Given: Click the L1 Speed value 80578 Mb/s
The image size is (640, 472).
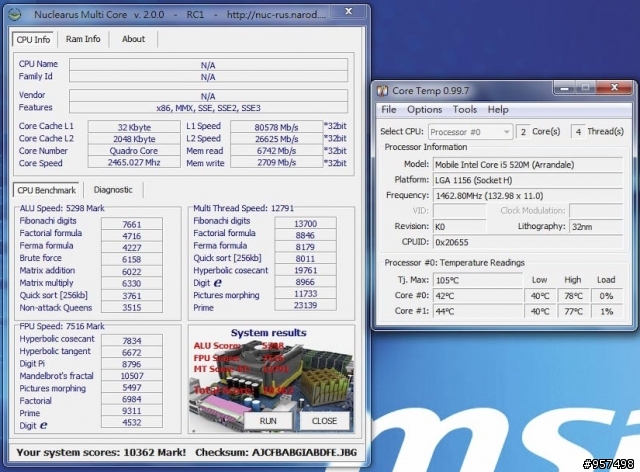Looking at the screenshot, I should pyautogui.click(x=276, y=127).
